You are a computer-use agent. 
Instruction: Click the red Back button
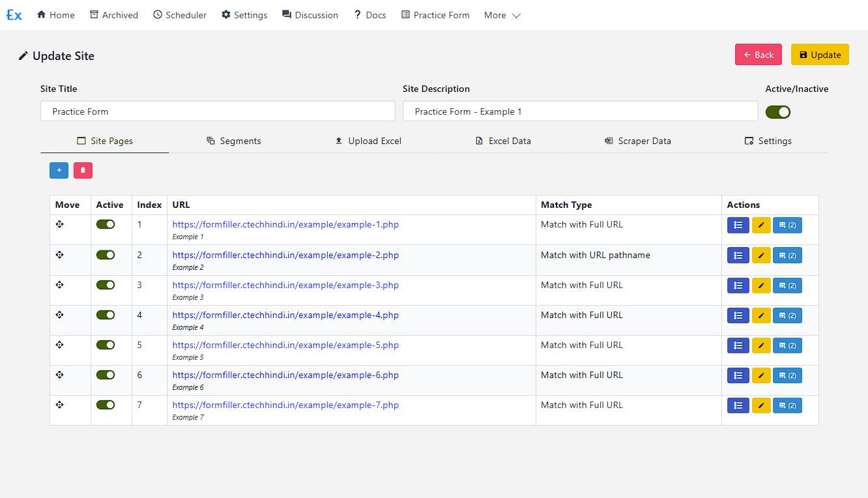click(x=758, y=55)
